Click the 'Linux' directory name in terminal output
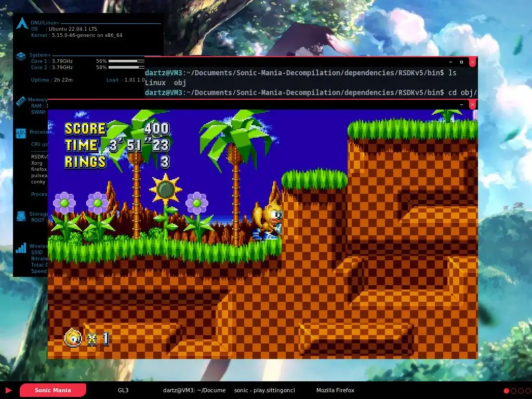The height and width of the screenshot is (399, 532). (155, 83)
